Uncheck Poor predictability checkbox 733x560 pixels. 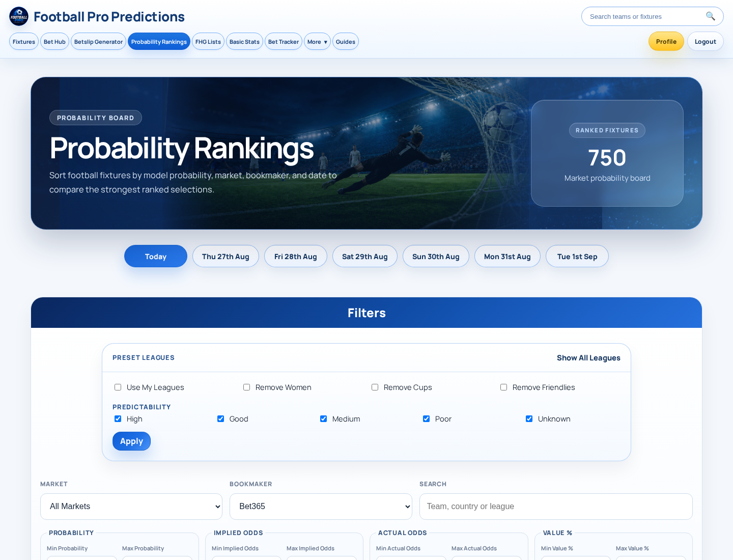pyautogui.click(x=426, y=419)
